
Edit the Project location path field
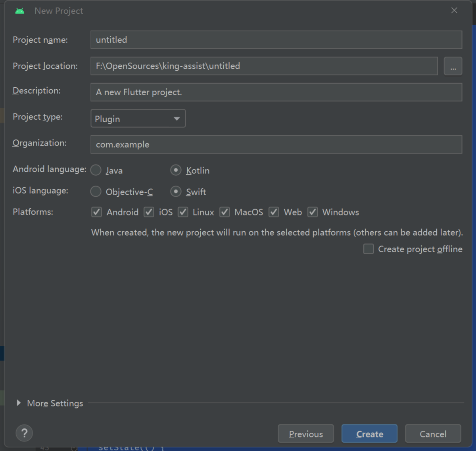tap(264, 66)
